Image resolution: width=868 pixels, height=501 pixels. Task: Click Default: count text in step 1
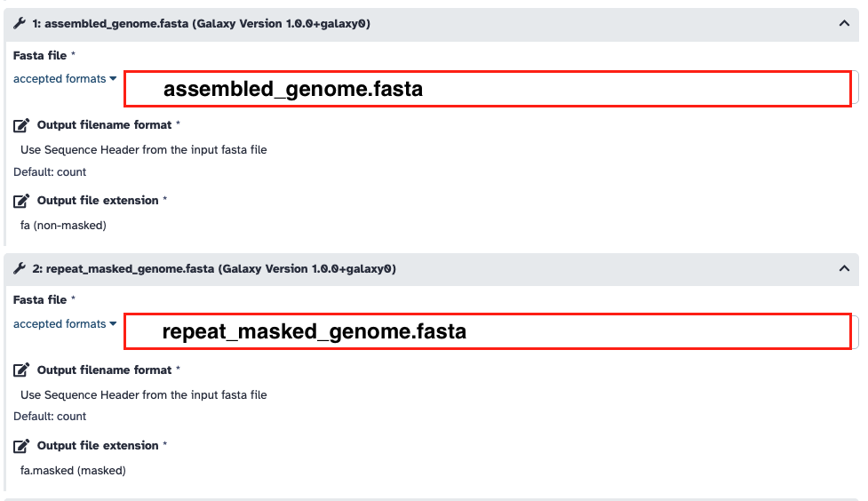coord(50,172)
